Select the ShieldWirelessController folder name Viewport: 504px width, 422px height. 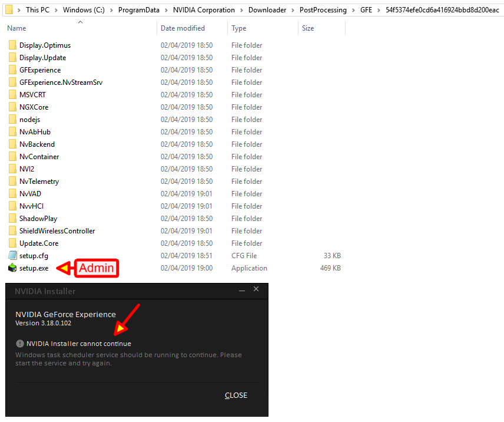[57, 231]
